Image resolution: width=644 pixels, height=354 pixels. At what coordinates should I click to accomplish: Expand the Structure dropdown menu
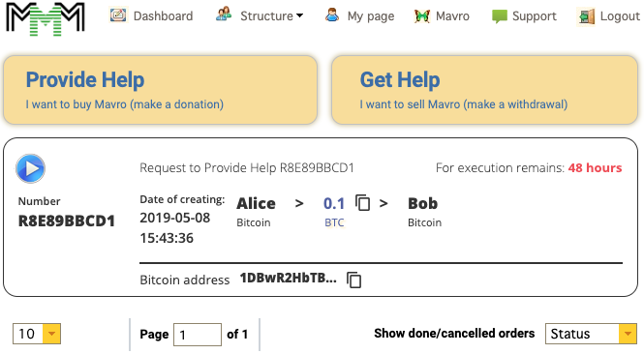click(x=271, y=16)
